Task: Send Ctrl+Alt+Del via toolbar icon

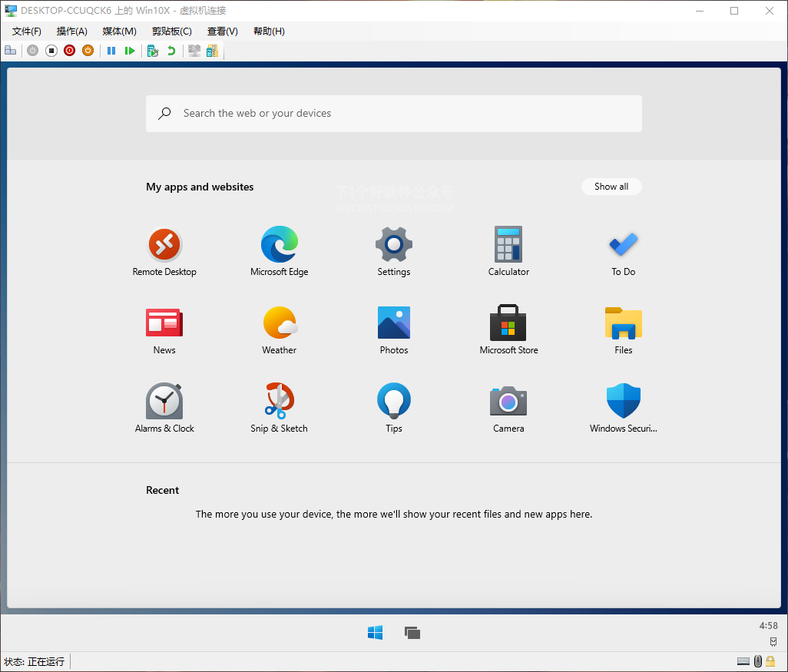Action: pos(10,51)
